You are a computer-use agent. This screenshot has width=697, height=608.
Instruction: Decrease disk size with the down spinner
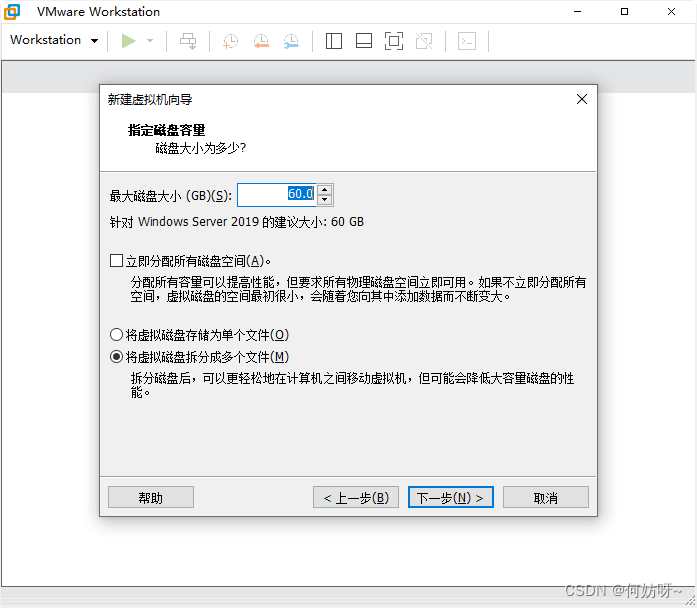pos(325,200)
